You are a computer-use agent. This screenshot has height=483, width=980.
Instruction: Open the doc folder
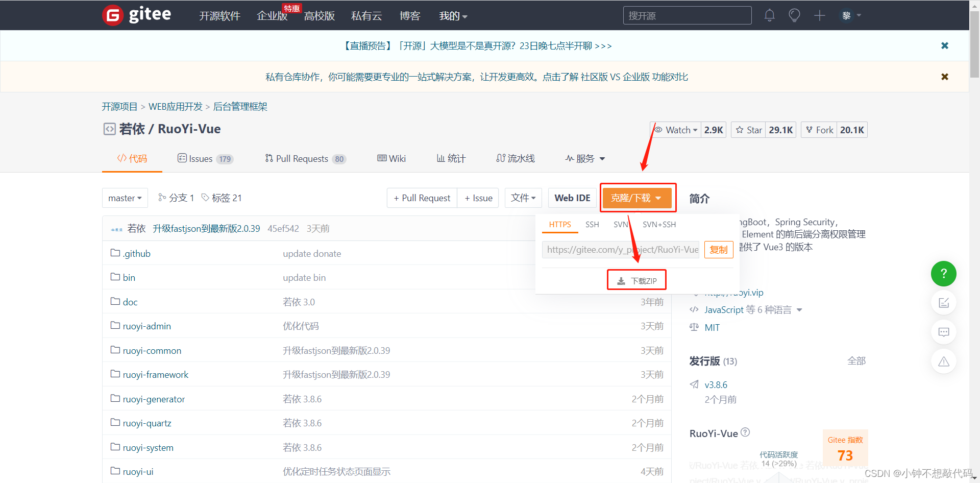[x=130, y=302]
